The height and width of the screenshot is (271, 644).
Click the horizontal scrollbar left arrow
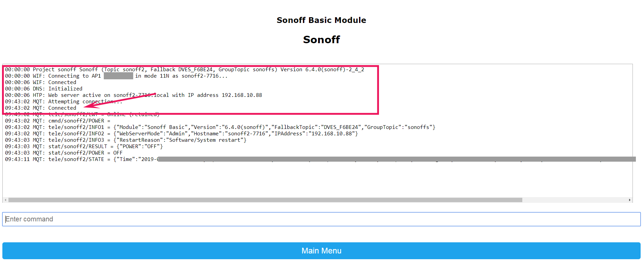pyautogui.click(x=5, y=200)
